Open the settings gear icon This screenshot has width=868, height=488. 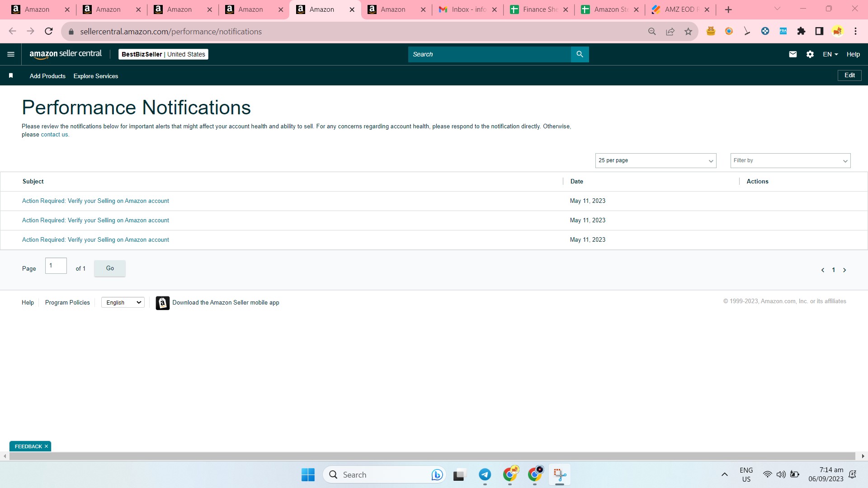(x=810, y=54)
